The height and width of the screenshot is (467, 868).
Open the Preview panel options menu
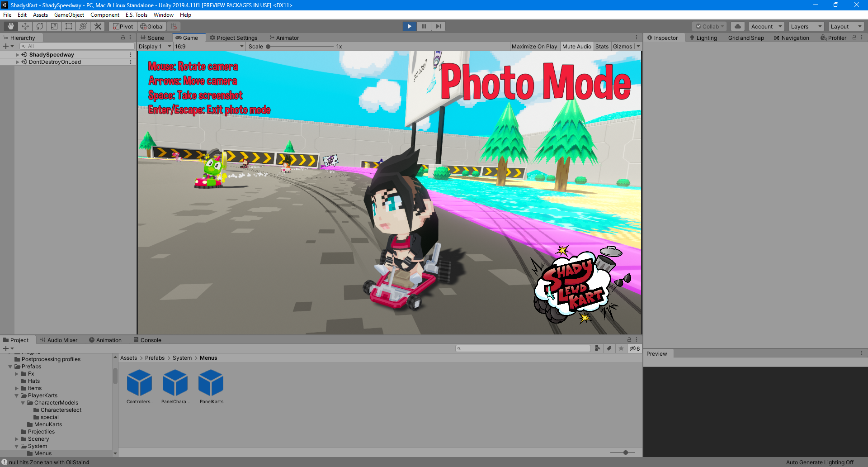[x=861, y=353]
